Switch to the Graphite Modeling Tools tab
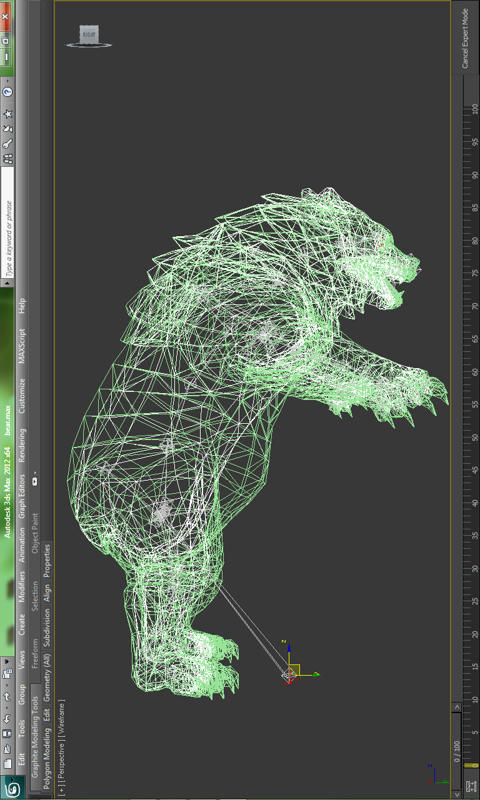 click(x=35, y=735)
